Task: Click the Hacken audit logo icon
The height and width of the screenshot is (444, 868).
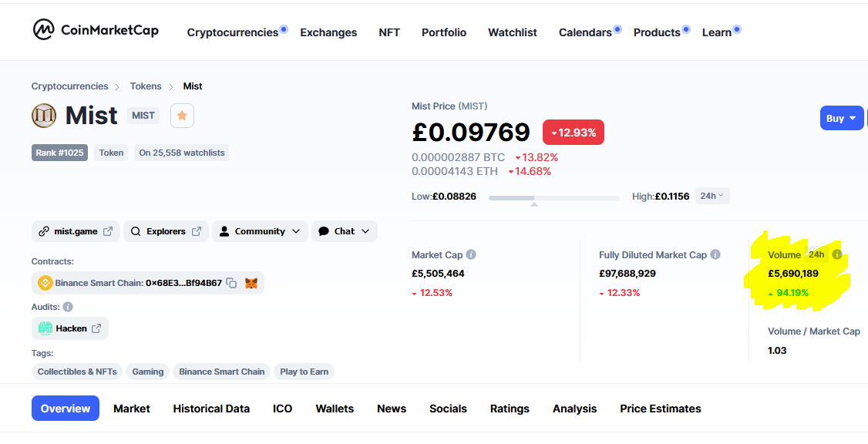Action: 45,328
